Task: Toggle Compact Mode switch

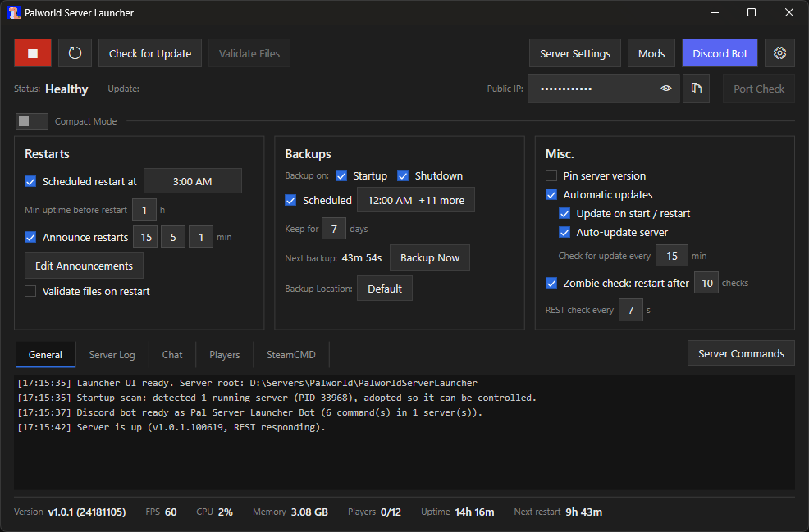Action: 32,121
